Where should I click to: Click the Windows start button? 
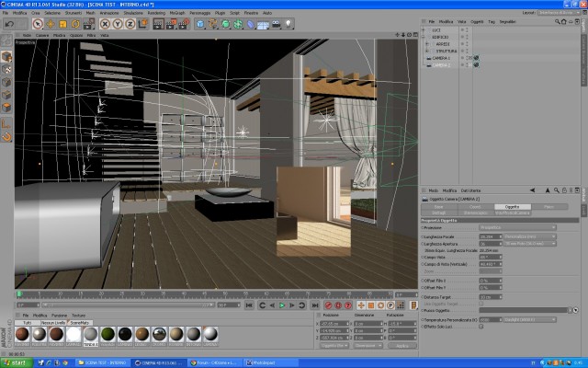click(16, 362)
